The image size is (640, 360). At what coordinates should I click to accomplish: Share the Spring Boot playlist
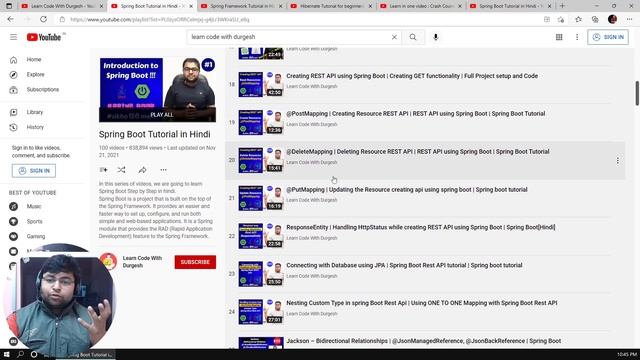point(142,170)
